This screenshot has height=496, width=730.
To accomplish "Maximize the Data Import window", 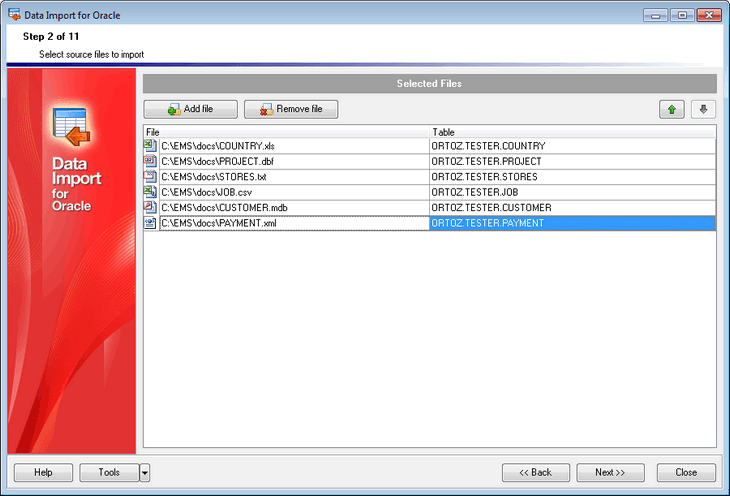I will pyautogui.click(x=682, y=15).
